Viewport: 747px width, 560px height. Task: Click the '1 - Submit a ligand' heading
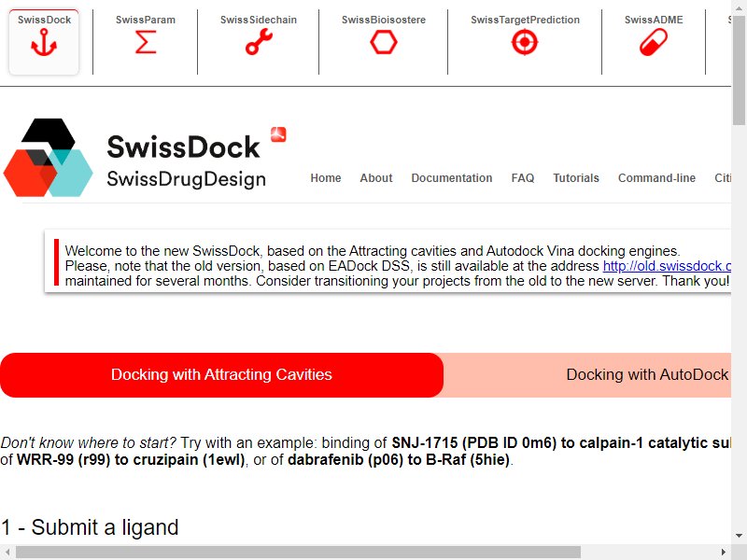click(90, 527)
